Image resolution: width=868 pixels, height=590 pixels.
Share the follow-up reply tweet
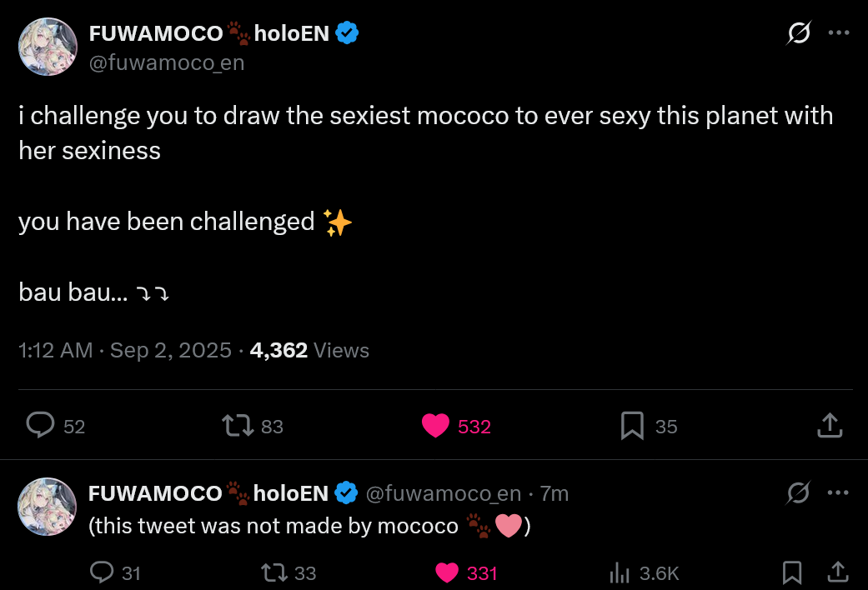pos(836,572)
